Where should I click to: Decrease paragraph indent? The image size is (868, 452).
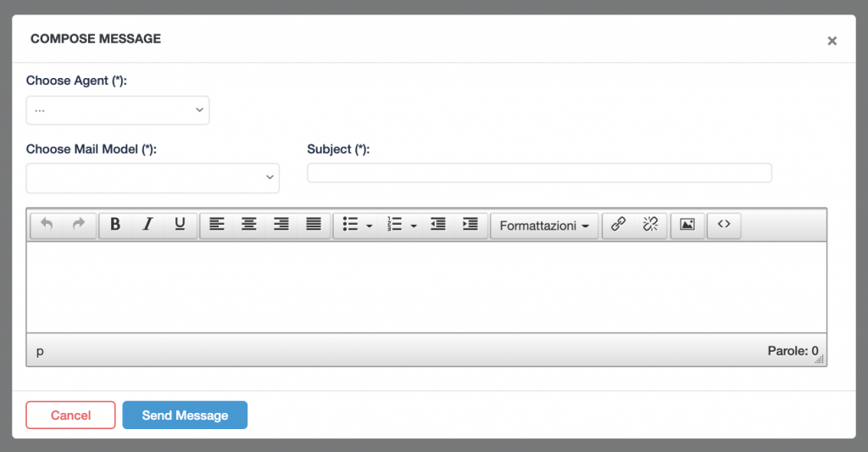(x=438, y=225)
